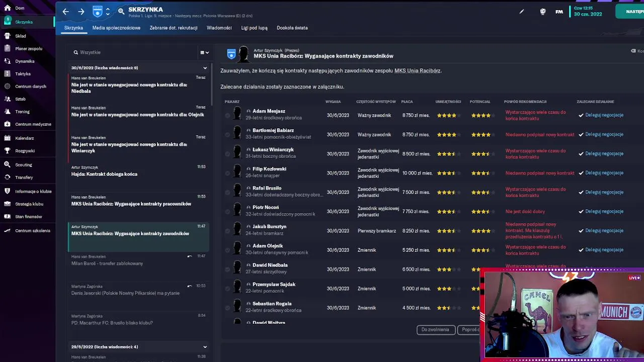Screen dimensions: 644x362
Task: Collapse the 29/6/2022 message group
Action: pyautogui.click(x=205, y=347)
